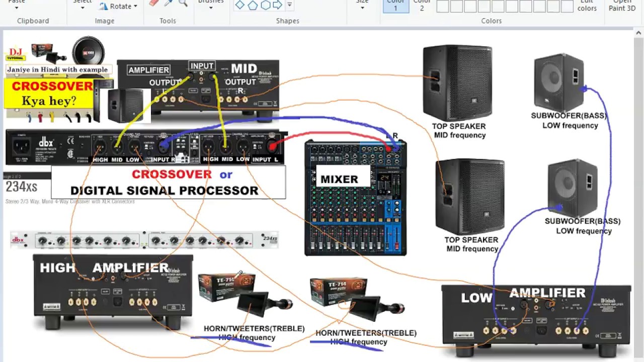Viewport: 644px width, 362px height.
Task: Open the Edit colors dialog
Action: (x=587, y=6)
